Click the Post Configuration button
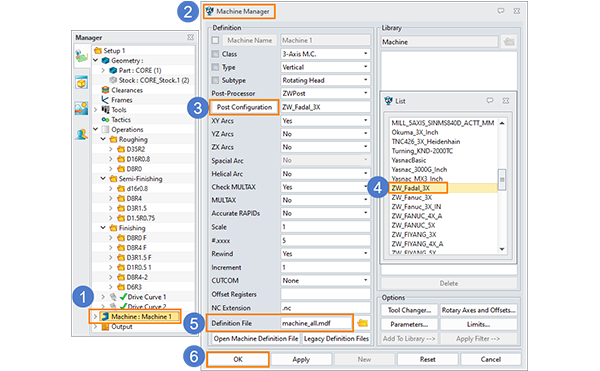This screenshot has width=600, height=371. coord(244,107)
